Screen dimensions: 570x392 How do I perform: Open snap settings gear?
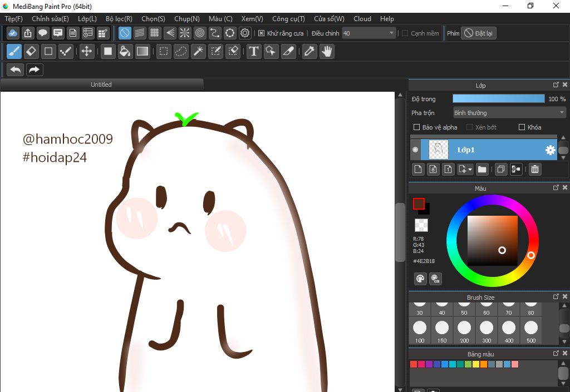(245, 33)
